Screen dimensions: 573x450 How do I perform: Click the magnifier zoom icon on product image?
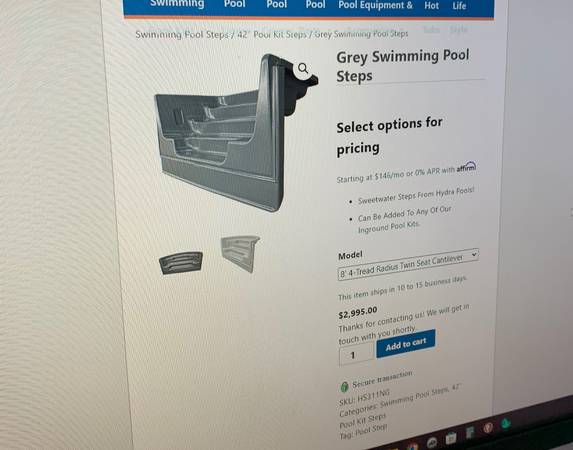click(x=303, y=68)
